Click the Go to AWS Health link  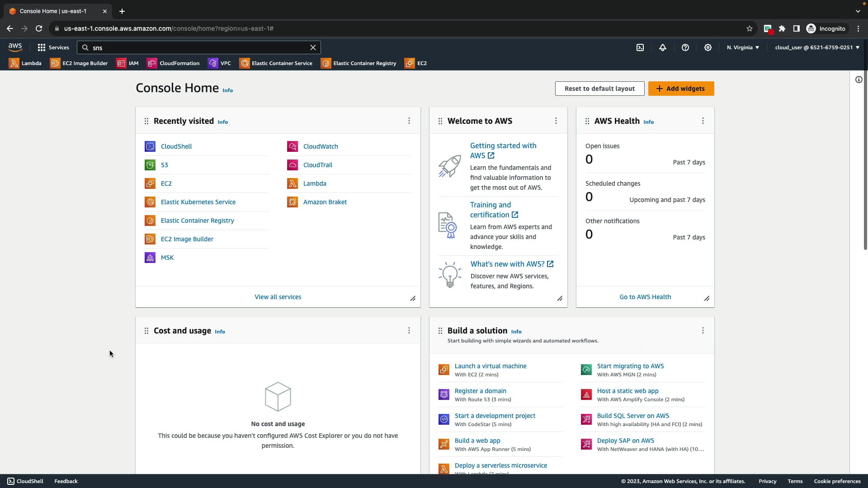click(645, 297)
